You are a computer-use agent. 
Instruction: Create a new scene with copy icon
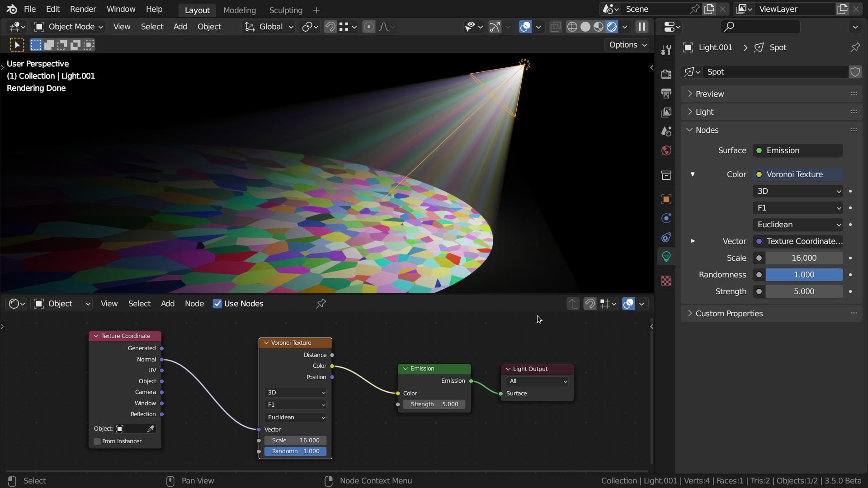click(x=709, y=9)
